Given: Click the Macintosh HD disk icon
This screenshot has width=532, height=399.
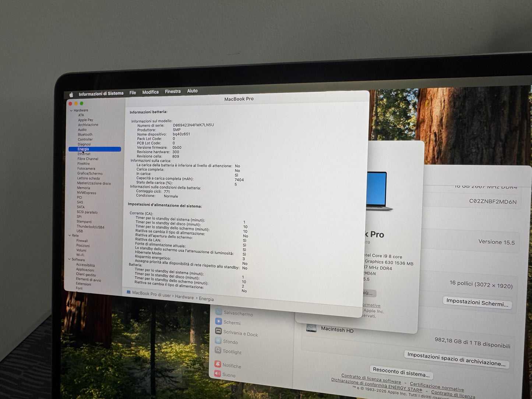Looking at the screenshot, I should point(311,328).
